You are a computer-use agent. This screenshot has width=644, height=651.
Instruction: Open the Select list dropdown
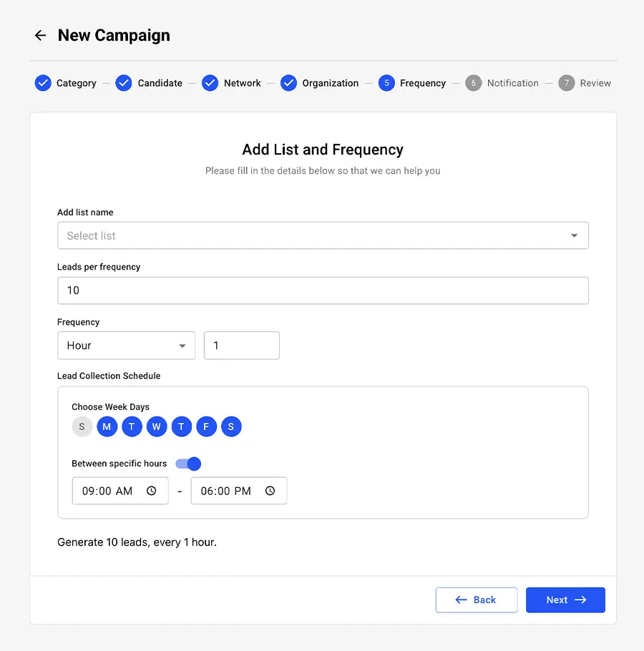[323, 235]
